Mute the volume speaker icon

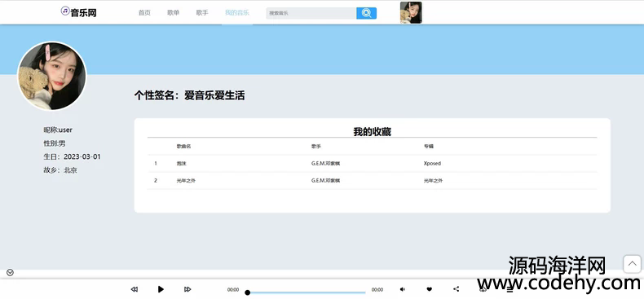click(x=403, y=289)
